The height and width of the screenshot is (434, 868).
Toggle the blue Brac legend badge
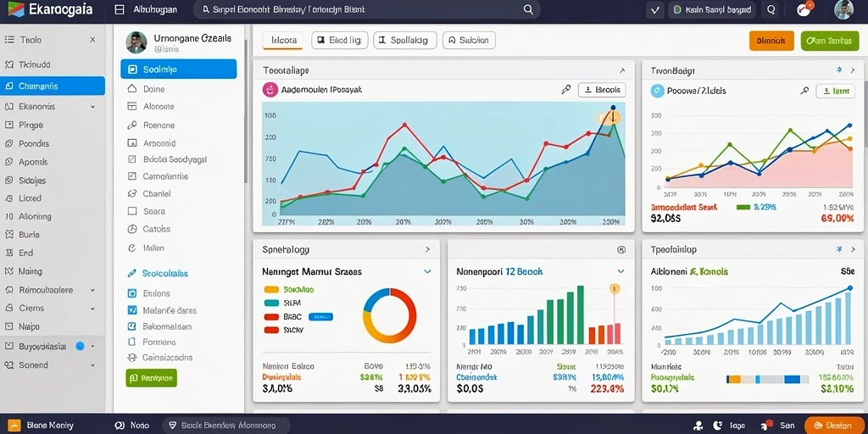(320, 317)
